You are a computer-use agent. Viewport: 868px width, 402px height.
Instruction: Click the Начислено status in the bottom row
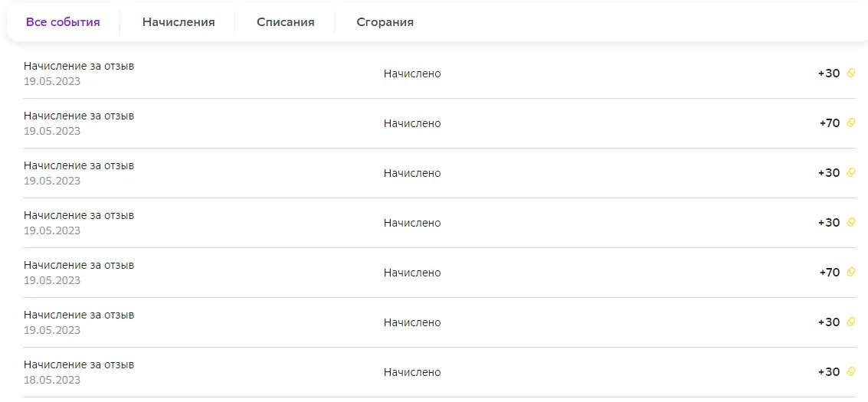coord(412,372)
